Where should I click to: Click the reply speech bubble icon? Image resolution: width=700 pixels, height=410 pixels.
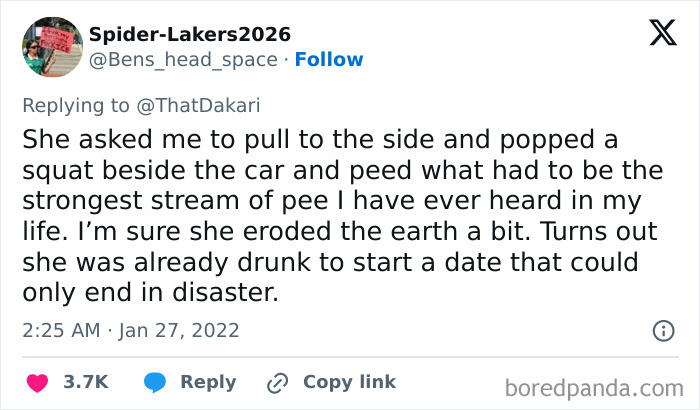[155, 382]
